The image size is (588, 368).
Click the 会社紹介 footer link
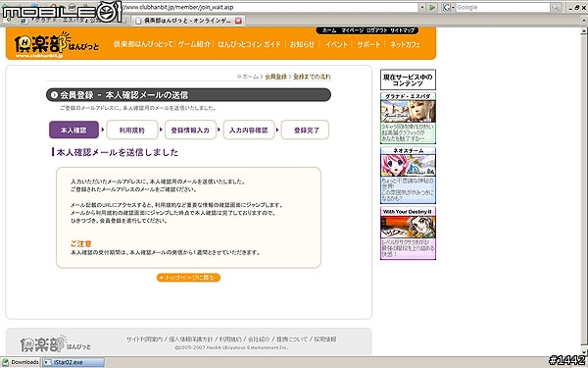point(259,340)
